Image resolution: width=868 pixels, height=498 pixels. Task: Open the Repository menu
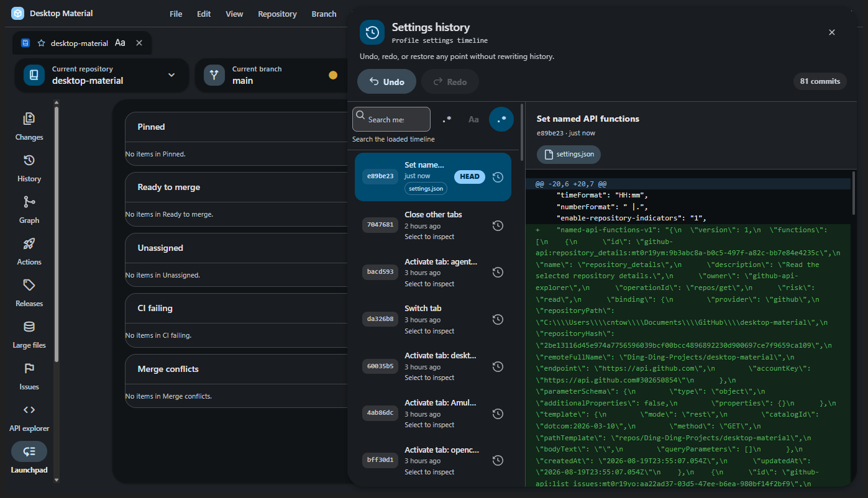277,14
